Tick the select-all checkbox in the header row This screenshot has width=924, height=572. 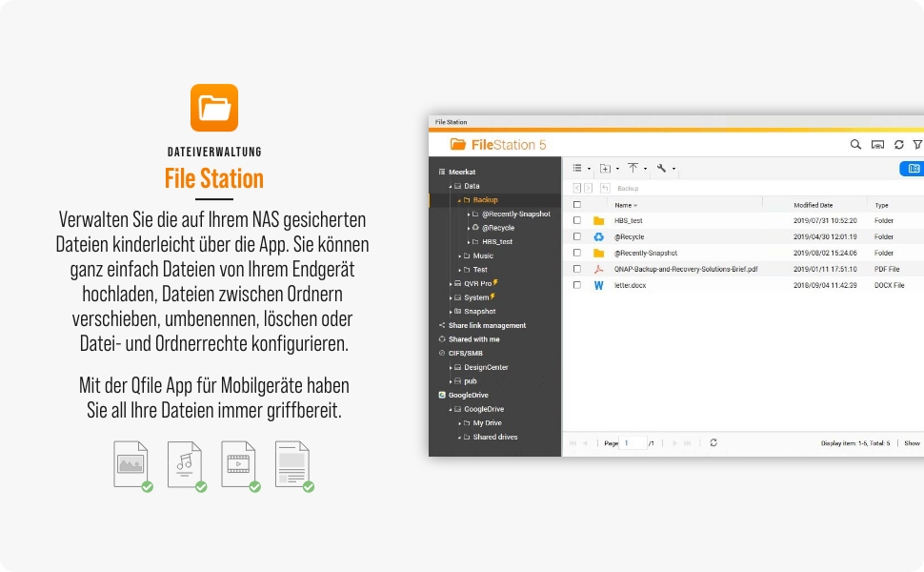tap(577, 205)
